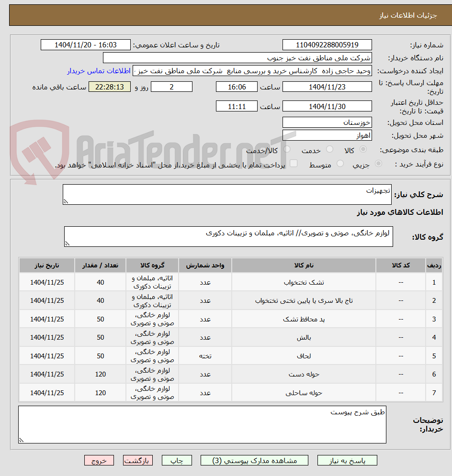Click the تعداد / مقدار column header

click(x=100, y=266)
